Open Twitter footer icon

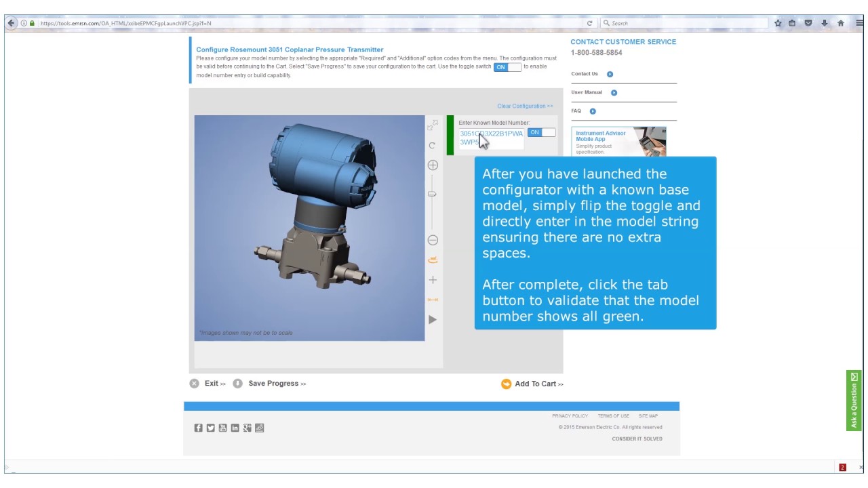pyautogui.click(x=210, y=428)
